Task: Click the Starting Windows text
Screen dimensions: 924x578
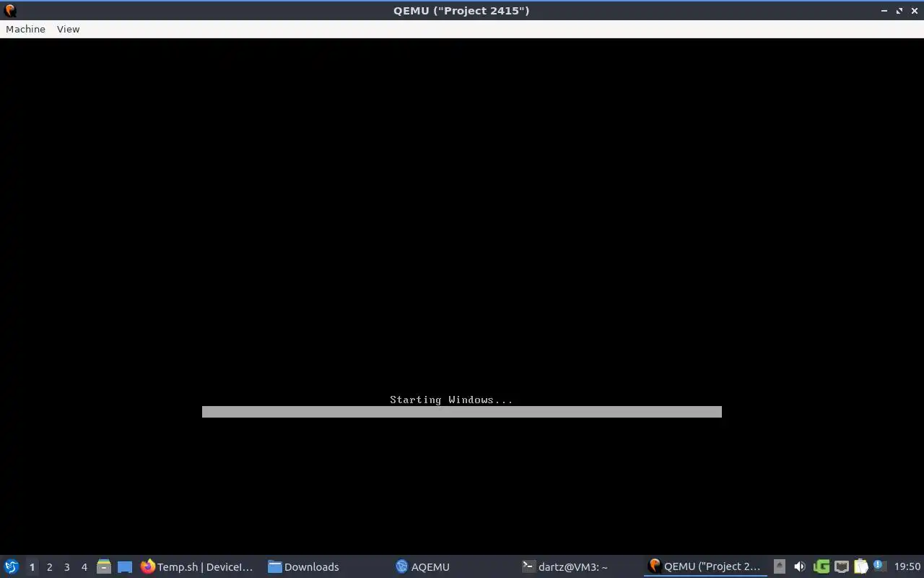Action: click(451, 400)
